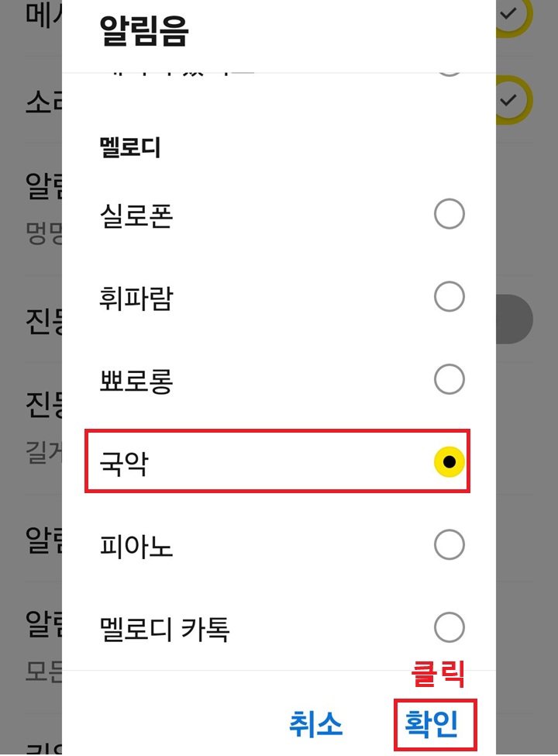Tap the selected 국악 radio button
The width and height of the screenshot is (558, 756).
tap(449, 461)
